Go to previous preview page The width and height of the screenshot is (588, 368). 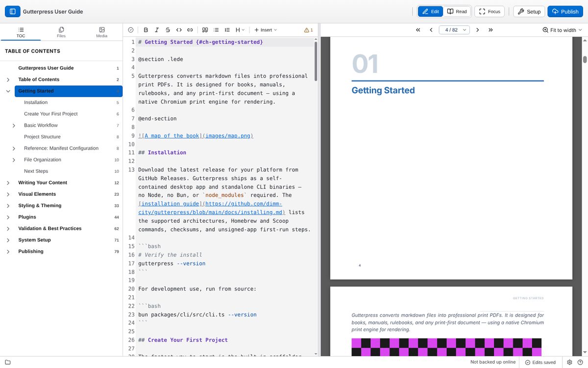tap(431, 30)
